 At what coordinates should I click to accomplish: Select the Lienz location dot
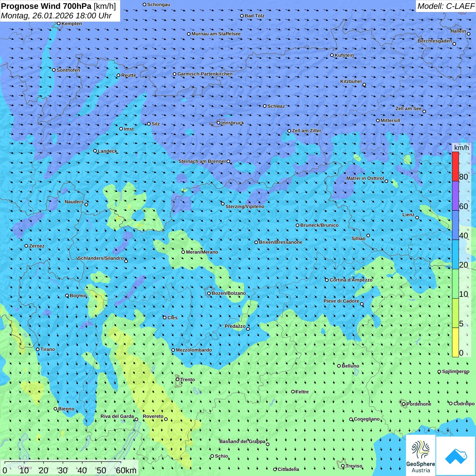point(417,218)
